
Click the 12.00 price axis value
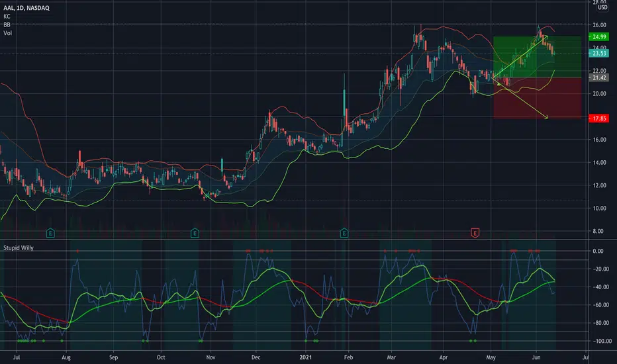click(599, 185)
